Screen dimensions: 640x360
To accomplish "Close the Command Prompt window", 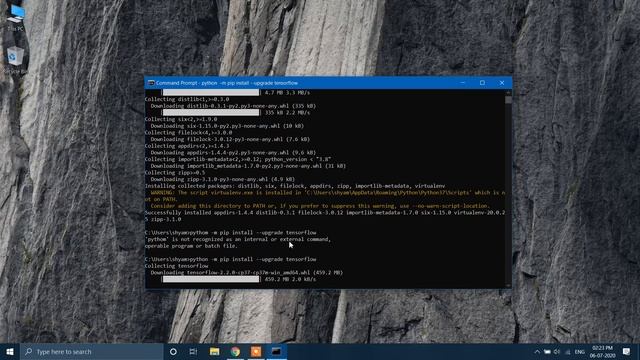I will coord(502,83).
